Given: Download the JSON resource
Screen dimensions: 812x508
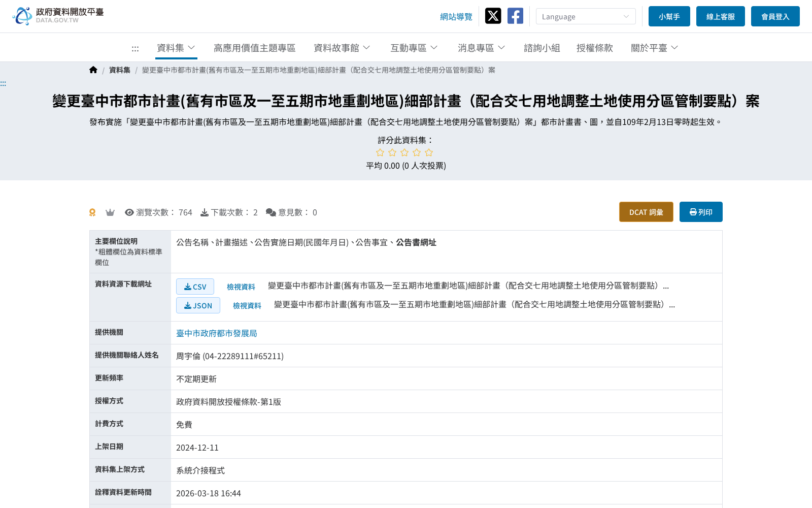Looking at the screenshot, I should tap(198, 305).
